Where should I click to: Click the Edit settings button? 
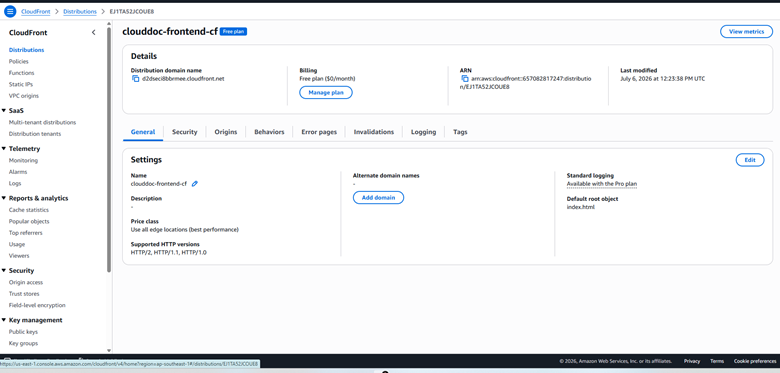(x=750, y=160)
